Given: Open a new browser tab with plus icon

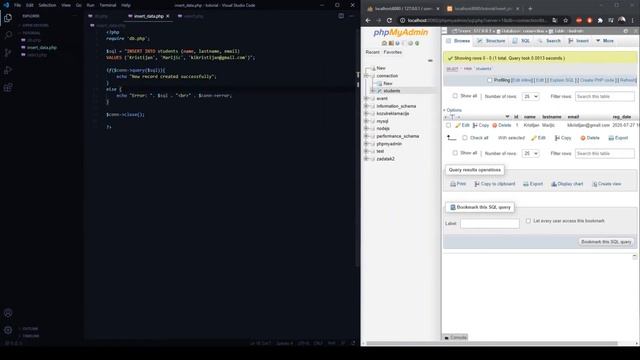Looking at the screenshot, I should coord(530,9).
